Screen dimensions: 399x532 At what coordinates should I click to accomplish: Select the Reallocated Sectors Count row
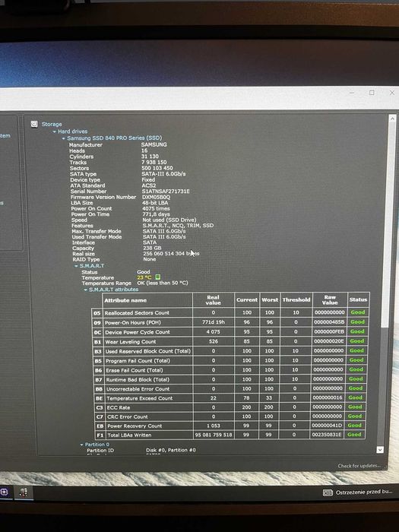[230, 312]
